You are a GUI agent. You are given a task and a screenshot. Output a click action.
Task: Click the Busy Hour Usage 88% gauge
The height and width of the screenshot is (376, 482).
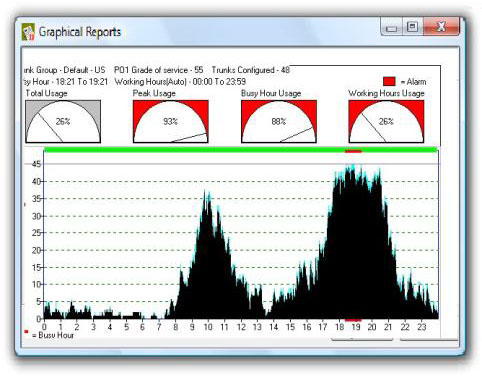pyautogui.click(x=279, y=122)
